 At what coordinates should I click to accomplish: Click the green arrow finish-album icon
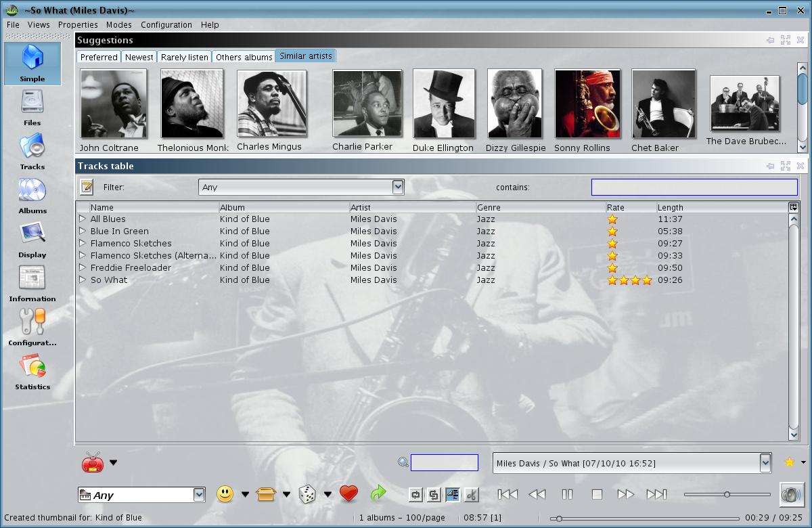point(378,494)
